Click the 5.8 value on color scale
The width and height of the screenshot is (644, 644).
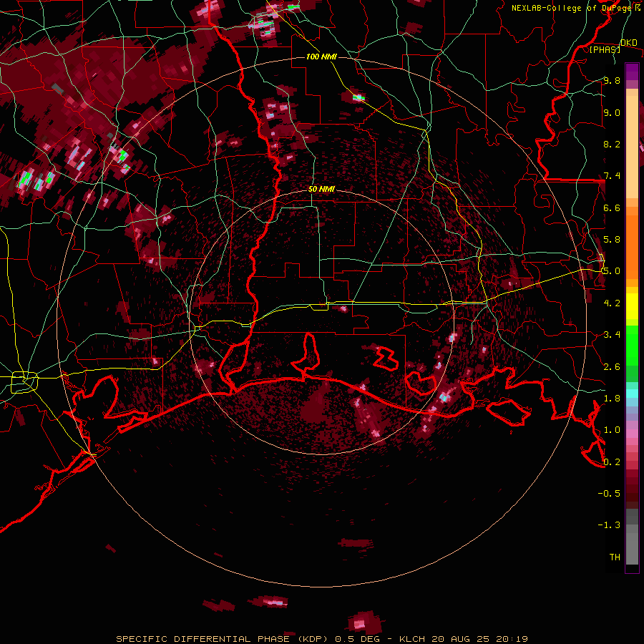click(x=612, y=239)
